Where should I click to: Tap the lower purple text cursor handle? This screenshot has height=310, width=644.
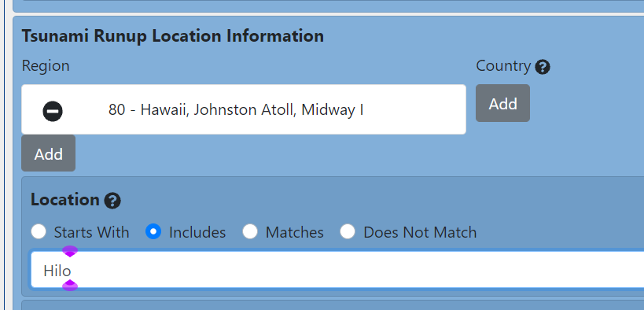click(70, 286)
